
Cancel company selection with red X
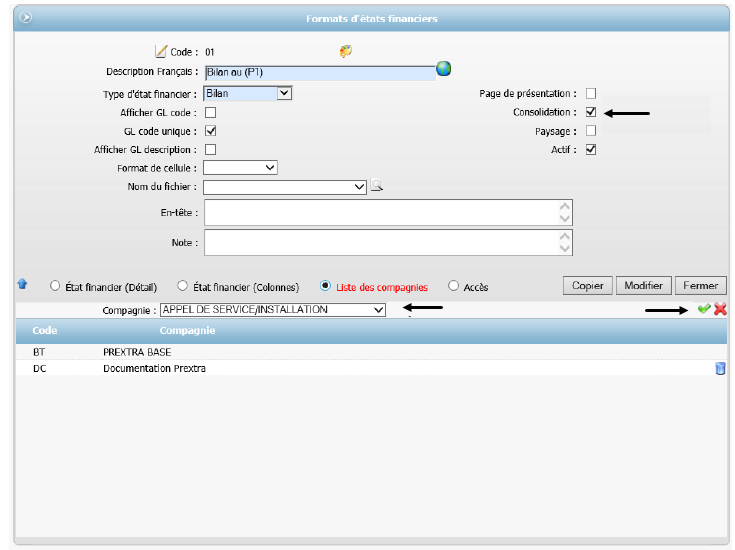click(x=720, y=310)
